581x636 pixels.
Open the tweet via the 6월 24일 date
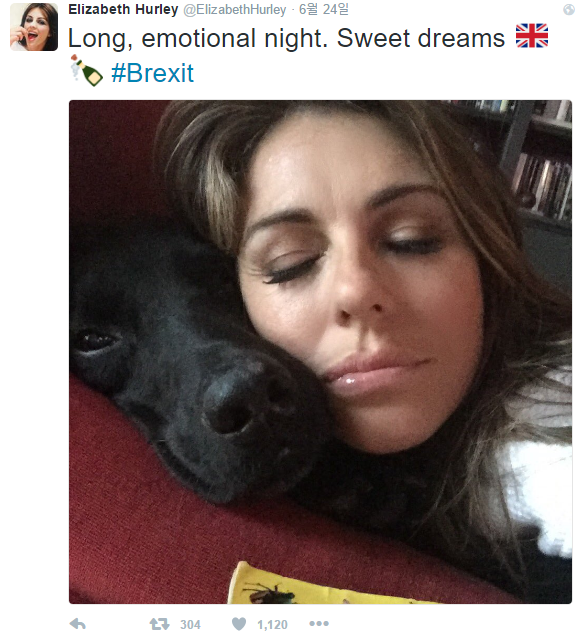(323, 9)
